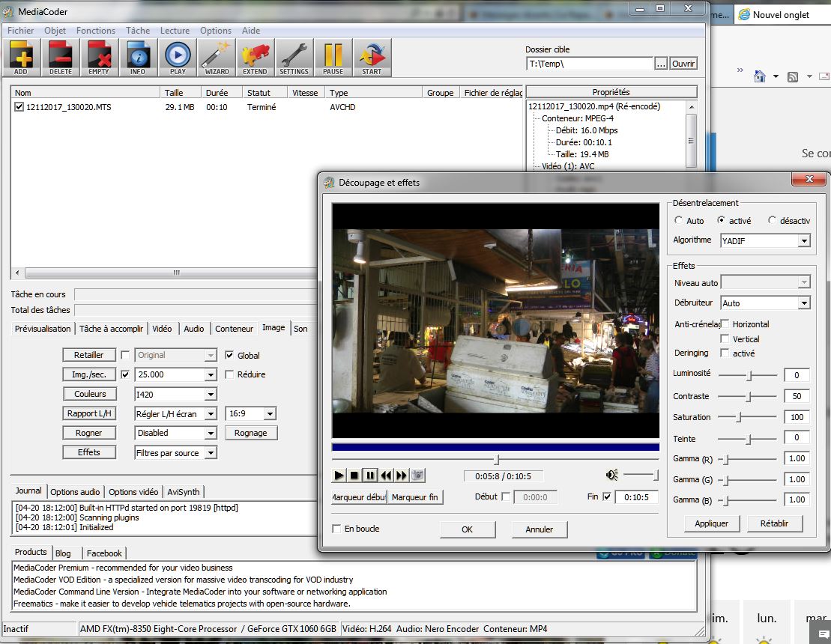Select the Auto deinterlacing radio button

[x=679, y=221]
